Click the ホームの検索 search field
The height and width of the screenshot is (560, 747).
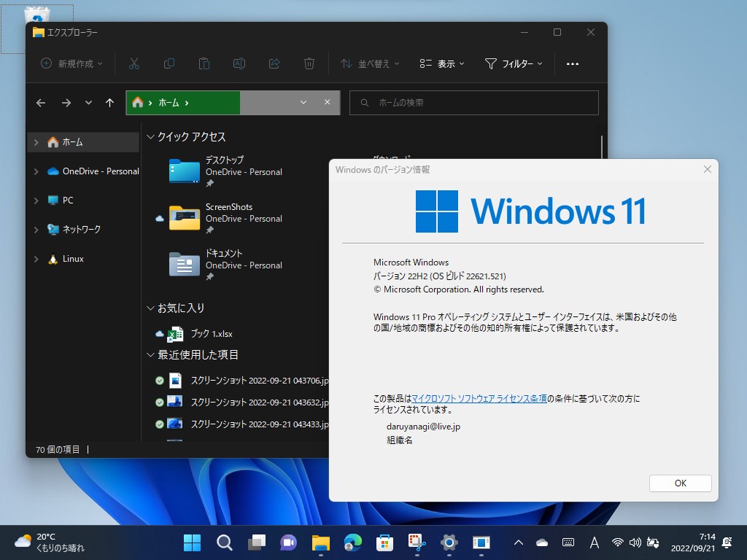point(474,103)
